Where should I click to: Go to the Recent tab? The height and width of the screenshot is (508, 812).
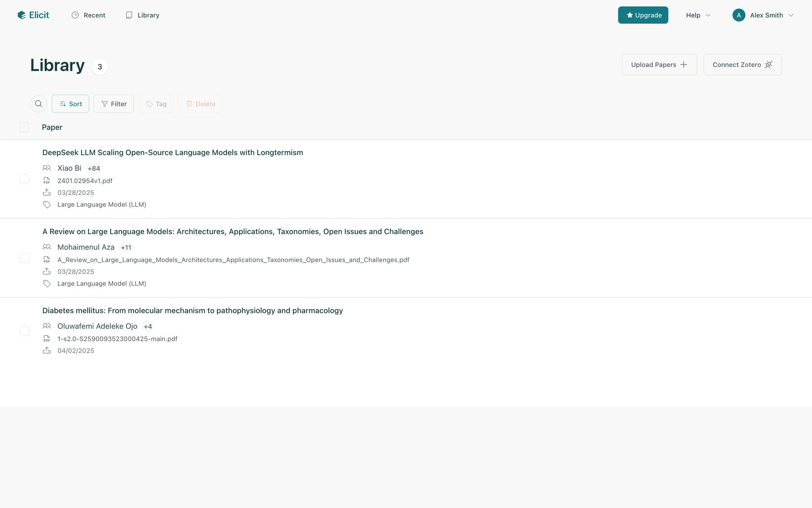(88, 15)
